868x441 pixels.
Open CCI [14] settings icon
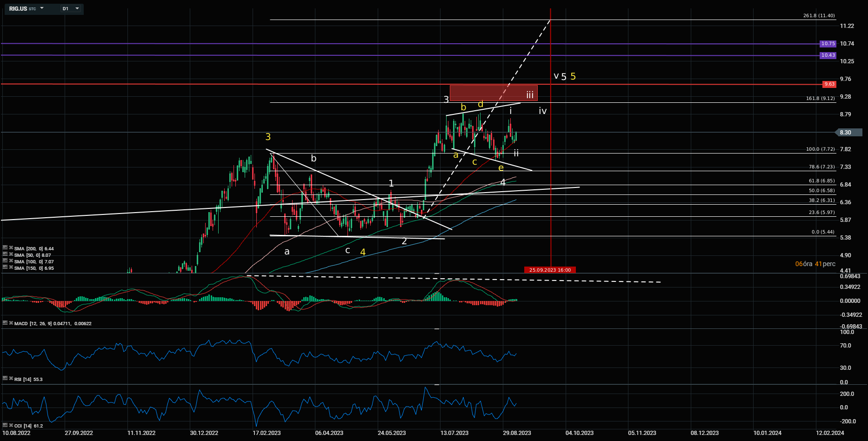tap(5, 425)
